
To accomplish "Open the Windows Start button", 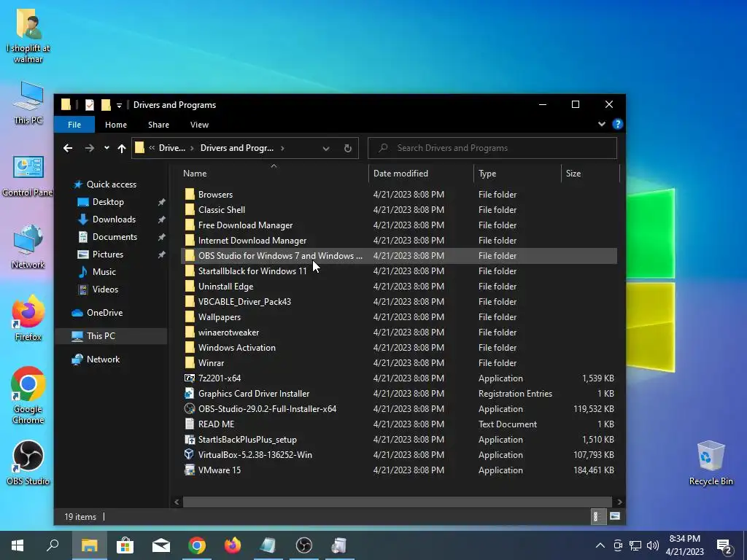I will click(x=18, y=545).
